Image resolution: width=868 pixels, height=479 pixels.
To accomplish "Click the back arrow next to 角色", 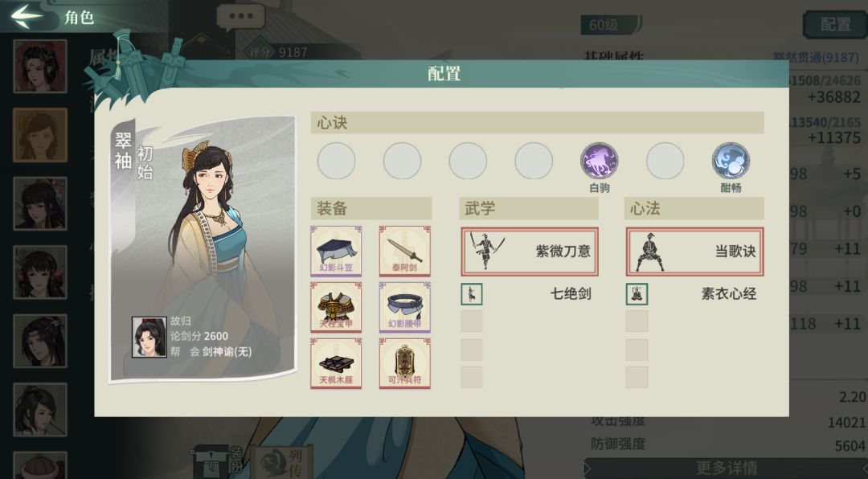I will (x=27, y=15).
